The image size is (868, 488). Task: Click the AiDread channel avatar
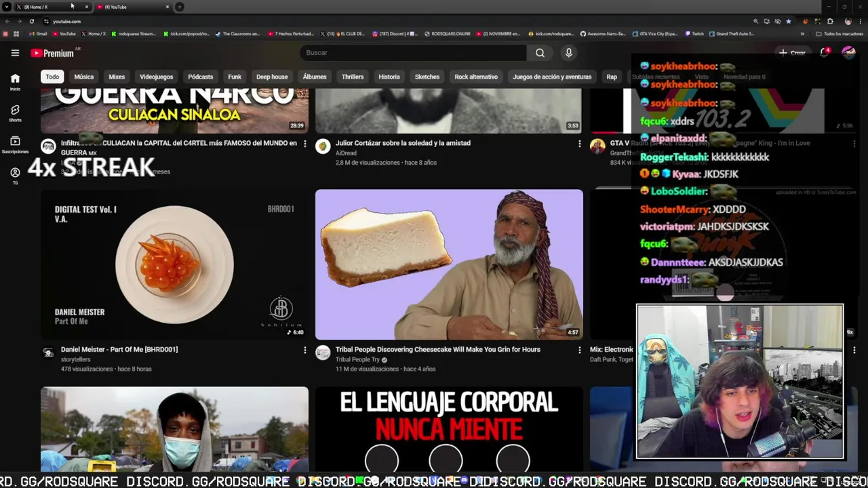(x=323, y=146)
